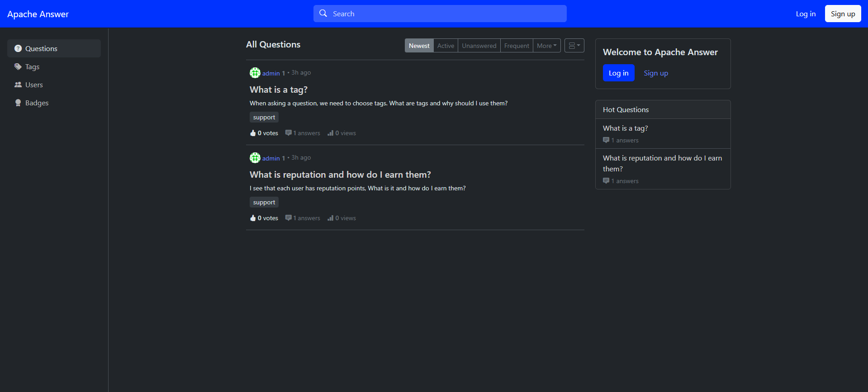Focus the Search input field

click(440, 14)
